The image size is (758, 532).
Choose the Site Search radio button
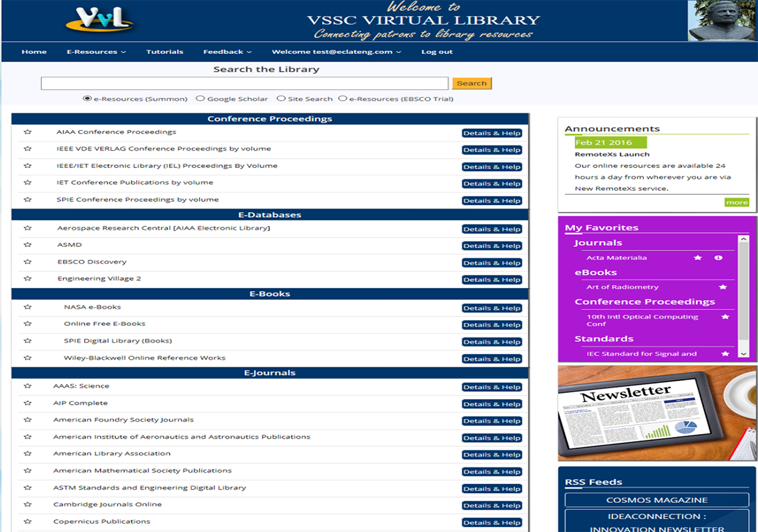tap(281, 98)
